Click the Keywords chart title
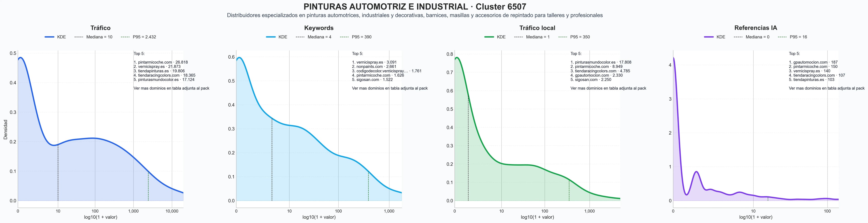The height and width of the screenshot is (223, 868). [319, 28]
